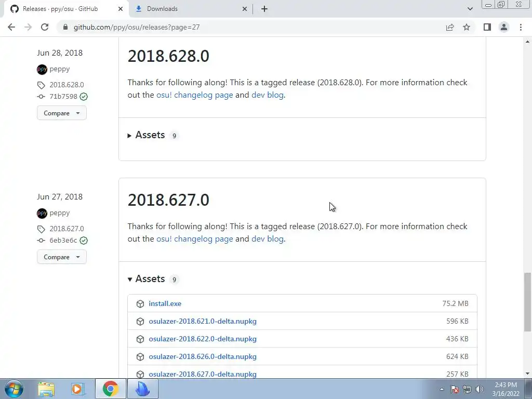Expand Assets for release 2018.628.0
Viewport: 532px width, 399px height.
click(x=153, y=135)
